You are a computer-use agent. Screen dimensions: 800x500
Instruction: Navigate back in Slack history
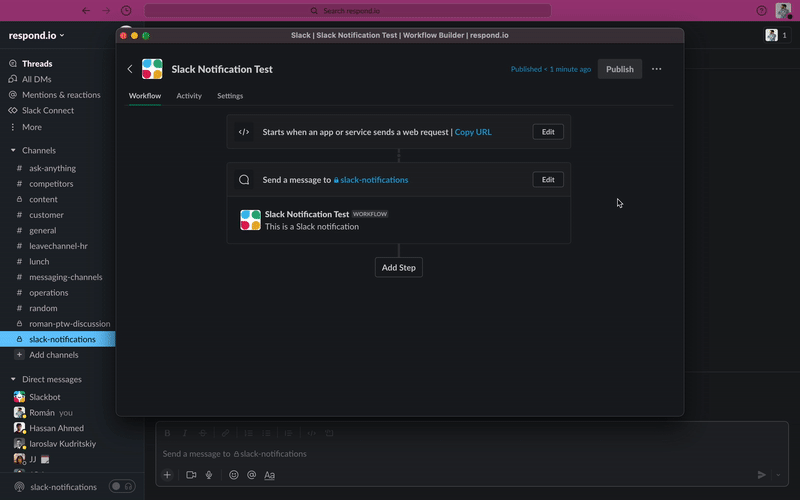click(86, 10)
